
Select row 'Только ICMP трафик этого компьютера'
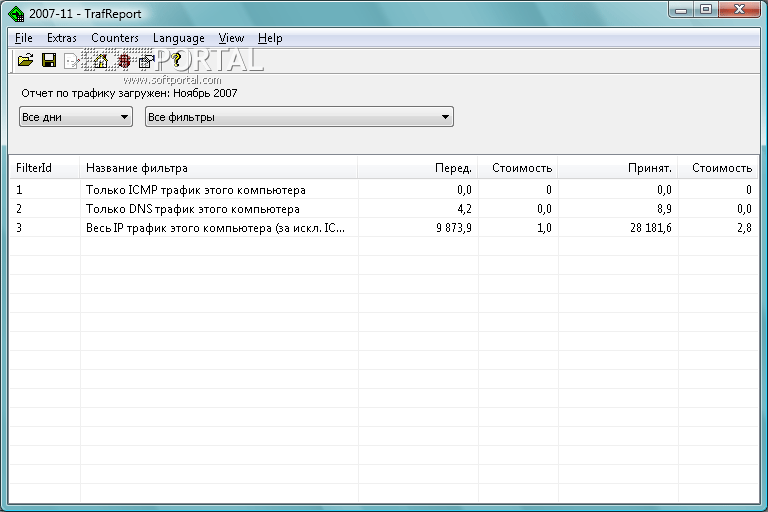coord(384,190)
